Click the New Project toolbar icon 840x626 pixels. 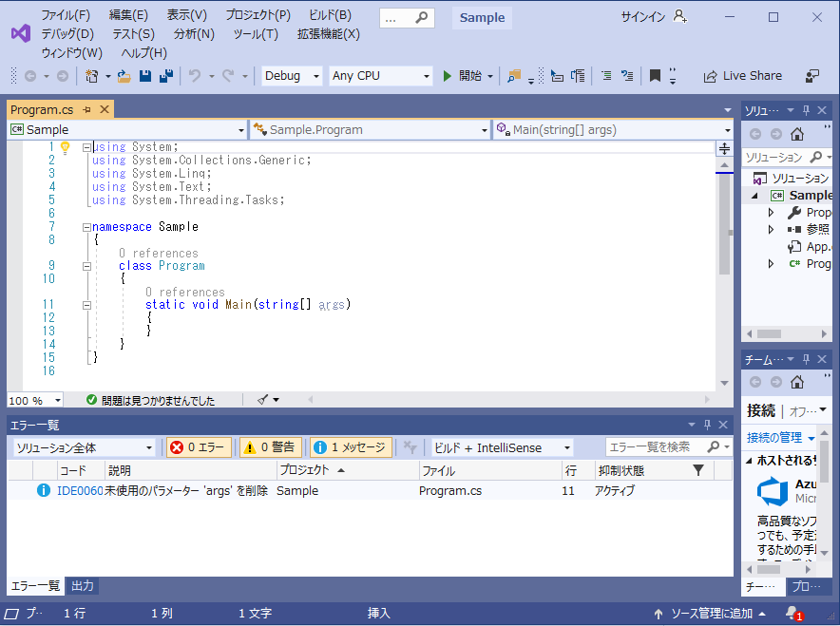[91, 77]
